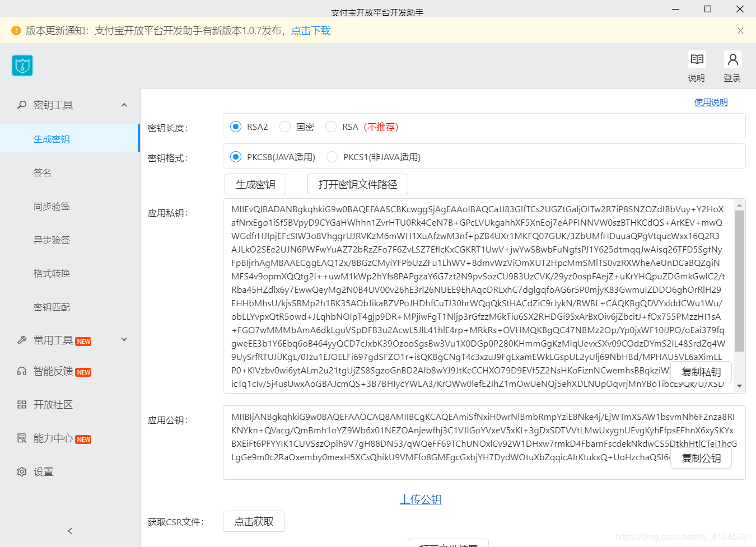Open the 同步验签 sidebar item

52,206
